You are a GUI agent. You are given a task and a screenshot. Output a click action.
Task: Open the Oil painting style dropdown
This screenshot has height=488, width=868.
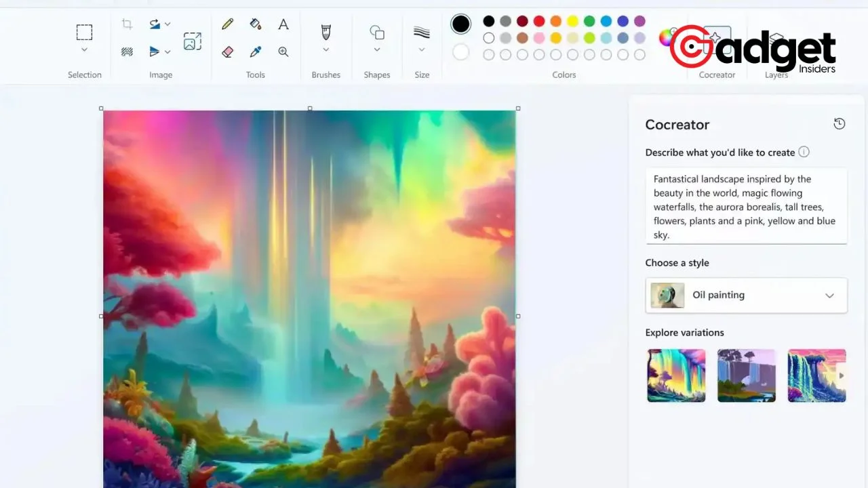pos(746,296)
